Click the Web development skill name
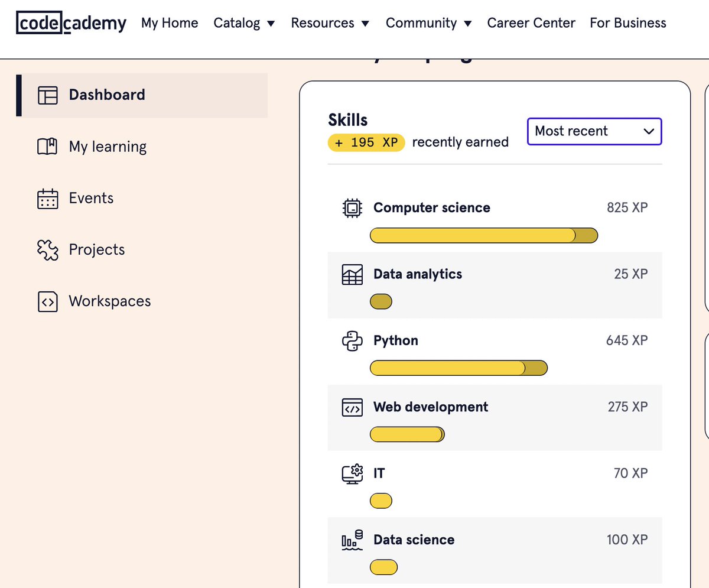The height and width of the screenshot is (588, 709). (431, 407)
